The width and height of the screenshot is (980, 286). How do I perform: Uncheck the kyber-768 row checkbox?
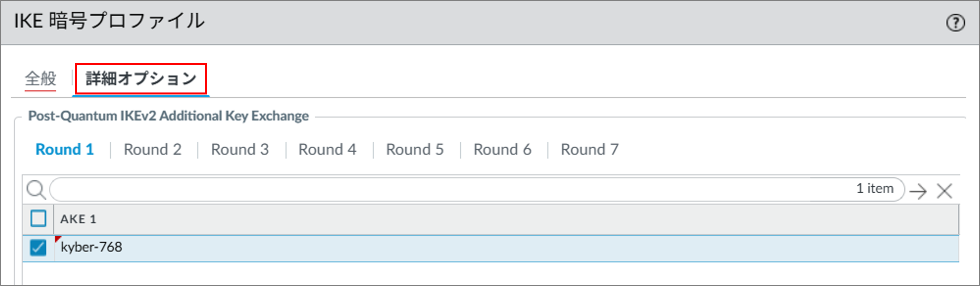coord(38,248)
